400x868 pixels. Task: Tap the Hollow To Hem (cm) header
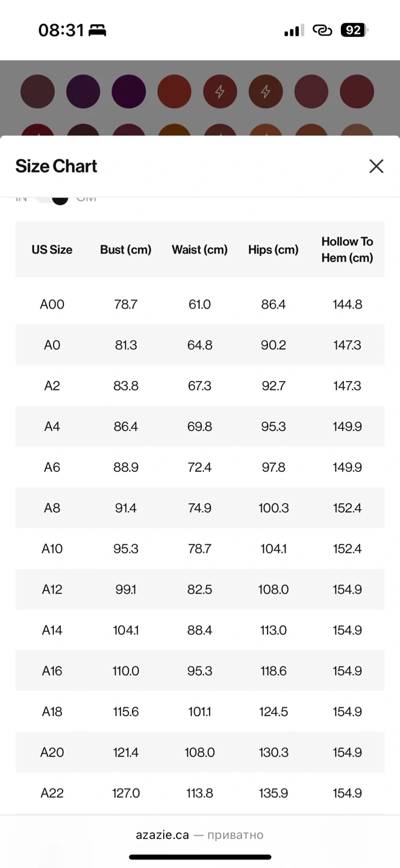pyautogui.click(x=347, y=250)
